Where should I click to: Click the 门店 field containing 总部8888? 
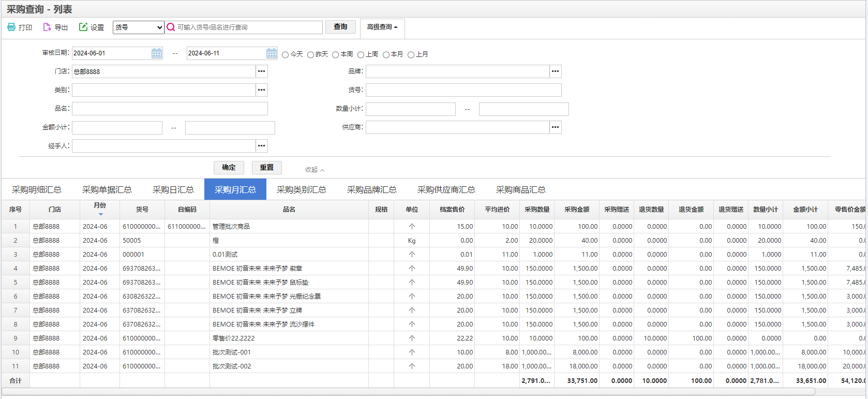pos(164,71)
